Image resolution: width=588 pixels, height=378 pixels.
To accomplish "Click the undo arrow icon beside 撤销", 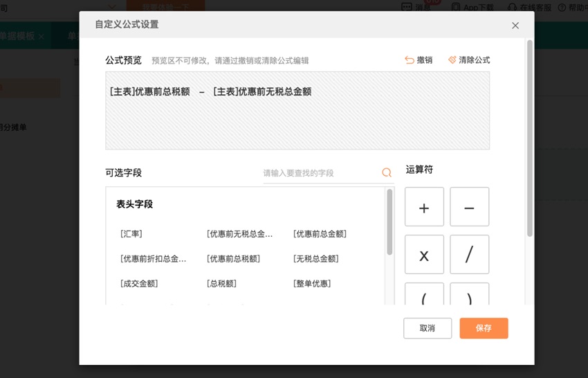I will [409, 60].
